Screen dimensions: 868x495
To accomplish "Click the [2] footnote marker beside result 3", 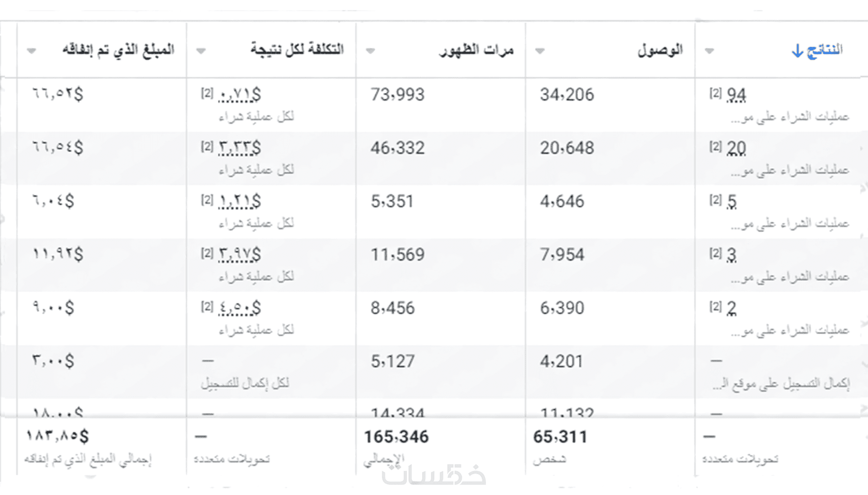I will pyautogui.click(x=715, y=253).
